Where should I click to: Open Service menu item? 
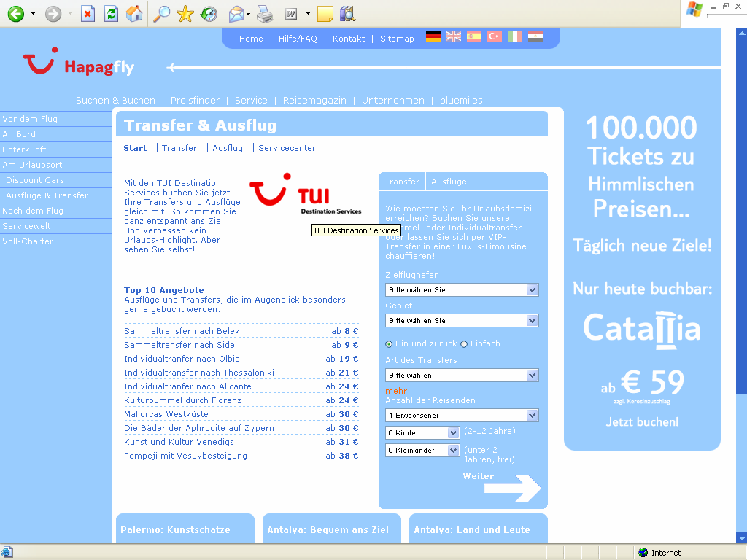coord(251,101)
